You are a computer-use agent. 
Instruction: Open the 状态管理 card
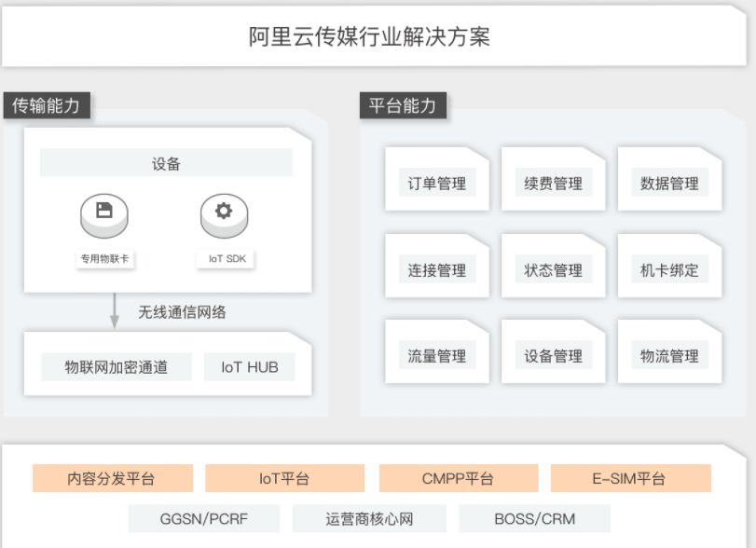point(553,266)
